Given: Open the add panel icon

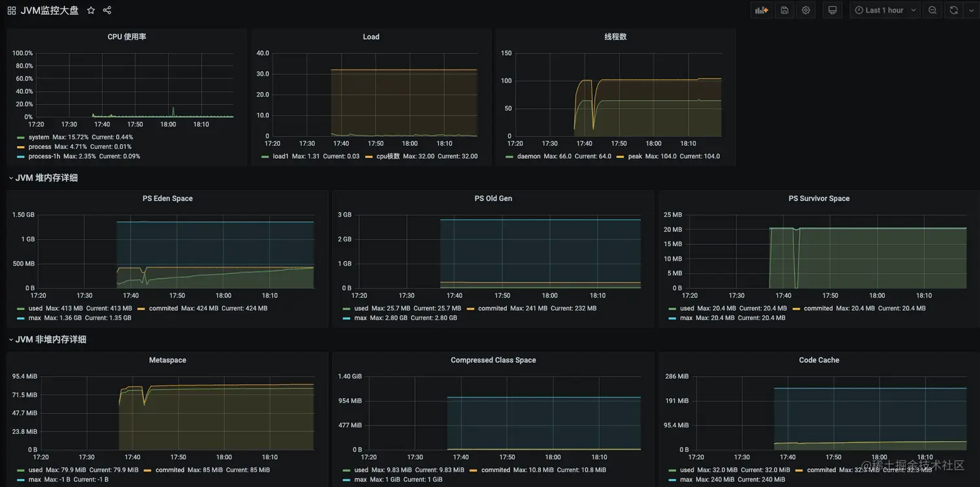Looking at the screenshot, I should 761,10.
